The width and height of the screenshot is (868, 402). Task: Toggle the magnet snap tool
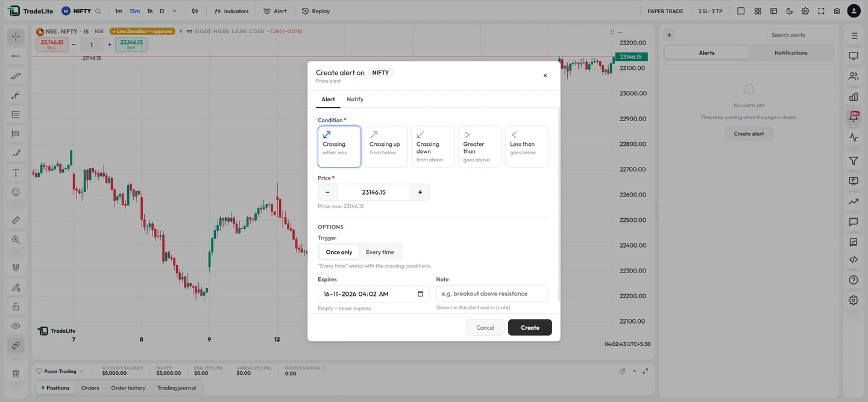tap(16, 268)
